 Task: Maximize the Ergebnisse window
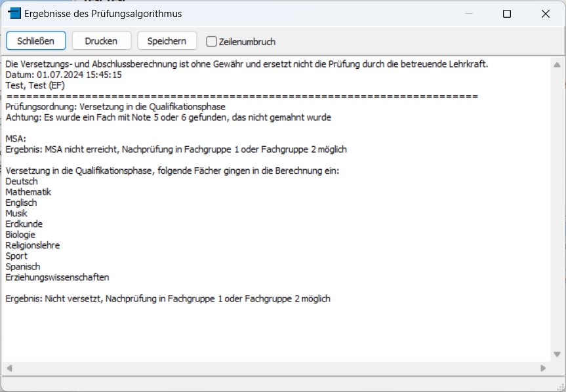[507, 14]
